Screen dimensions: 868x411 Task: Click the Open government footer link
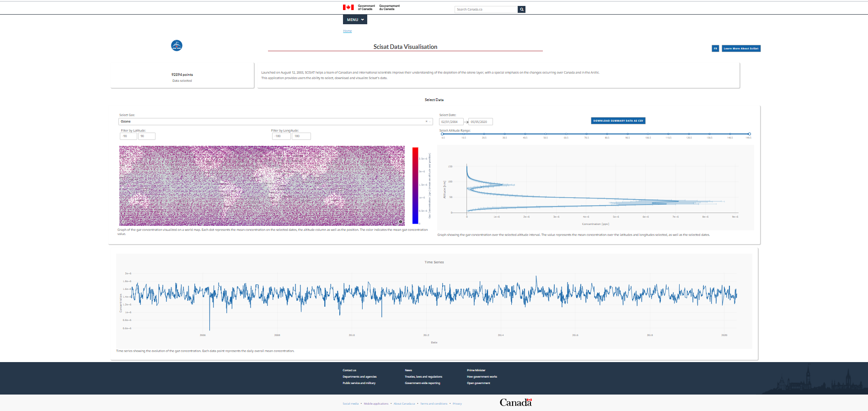pyautogui.click(x=478, y=383)
